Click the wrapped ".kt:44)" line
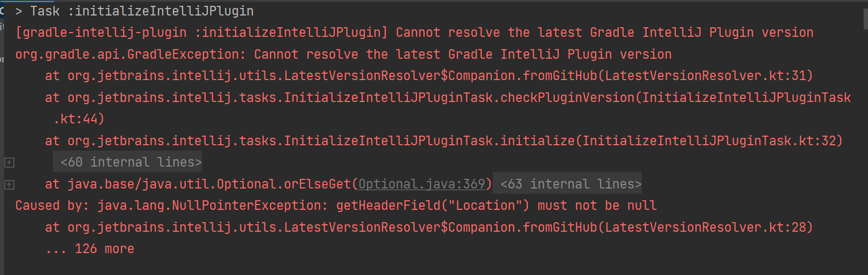The width and height of the screenshot is (868, 275). click(79, 119)
